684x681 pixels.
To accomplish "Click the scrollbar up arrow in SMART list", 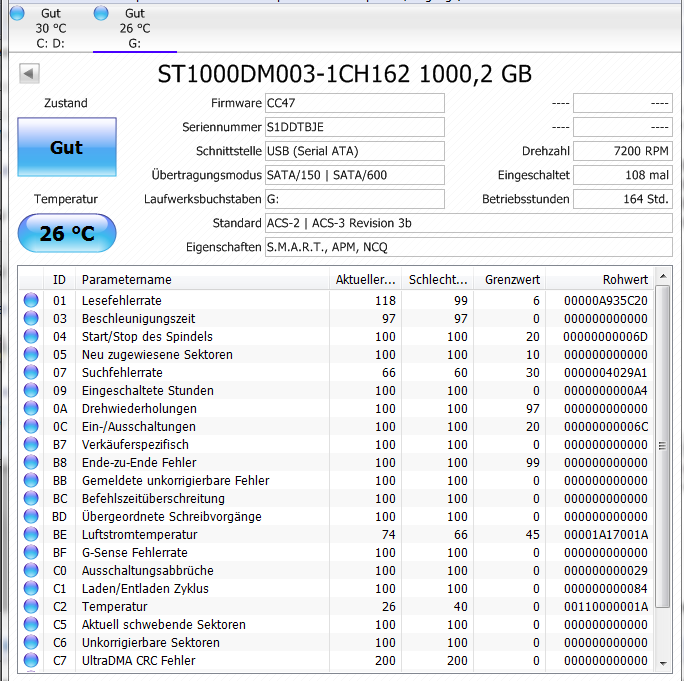I will (x=663, y=276).
